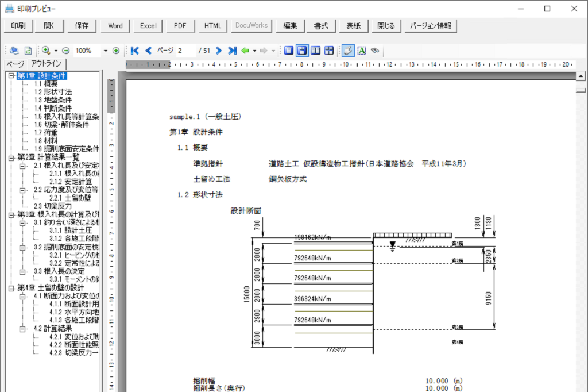Screen dimensions: 588x392
Task: Collapse the 3.1 釣り合い深さ node
Action: click(x=22, y=222)
